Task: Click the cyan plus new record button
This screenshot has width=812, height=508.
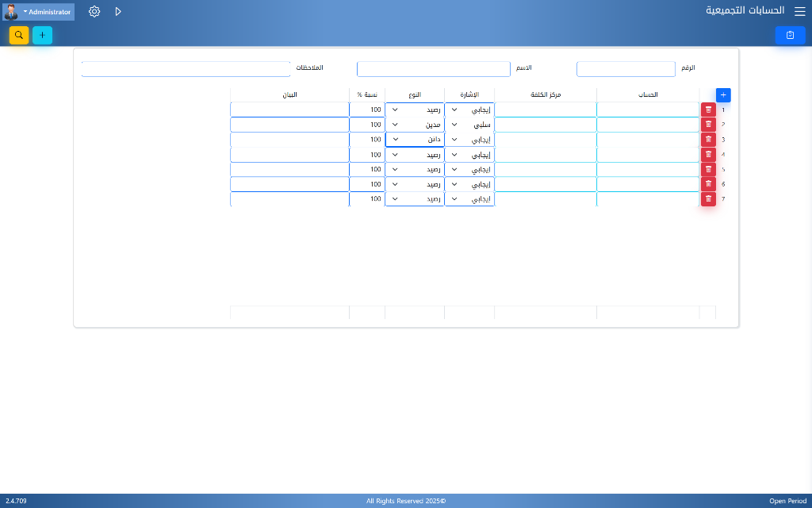Action: [42, 35]
